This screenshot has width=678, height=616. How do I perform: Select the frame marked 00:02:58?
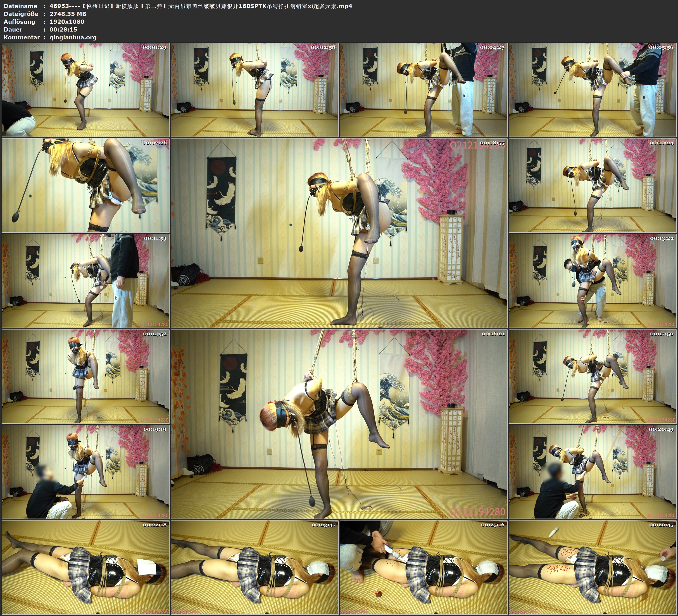pos(254,90)
